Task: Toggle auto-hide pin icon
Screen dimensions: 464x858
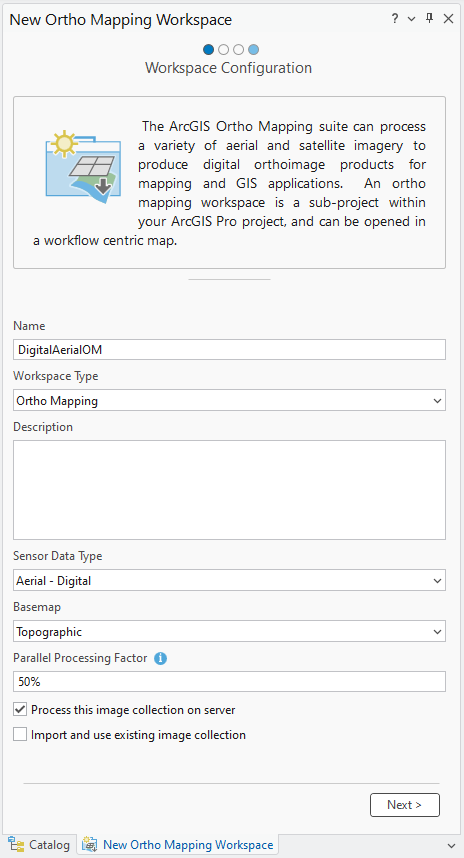Action: pyautogui.click(x=430, y=19)
